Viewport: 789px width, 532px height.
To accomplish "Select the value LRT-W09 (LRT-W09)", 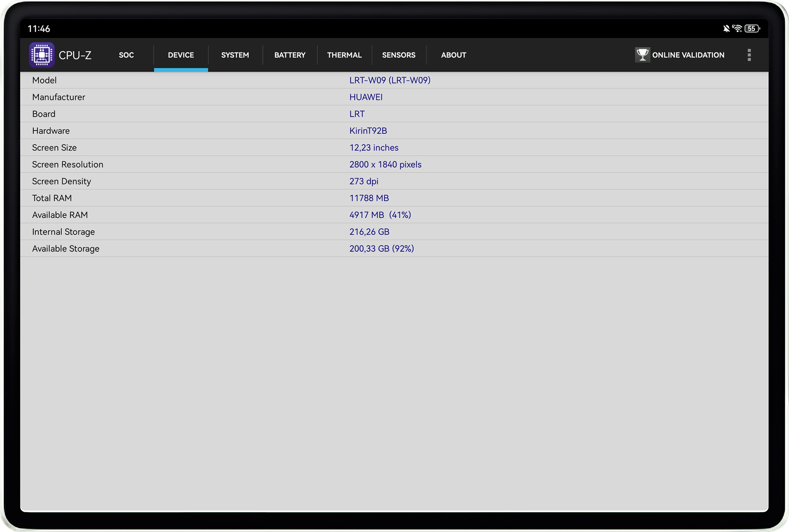I will (390, 80).
